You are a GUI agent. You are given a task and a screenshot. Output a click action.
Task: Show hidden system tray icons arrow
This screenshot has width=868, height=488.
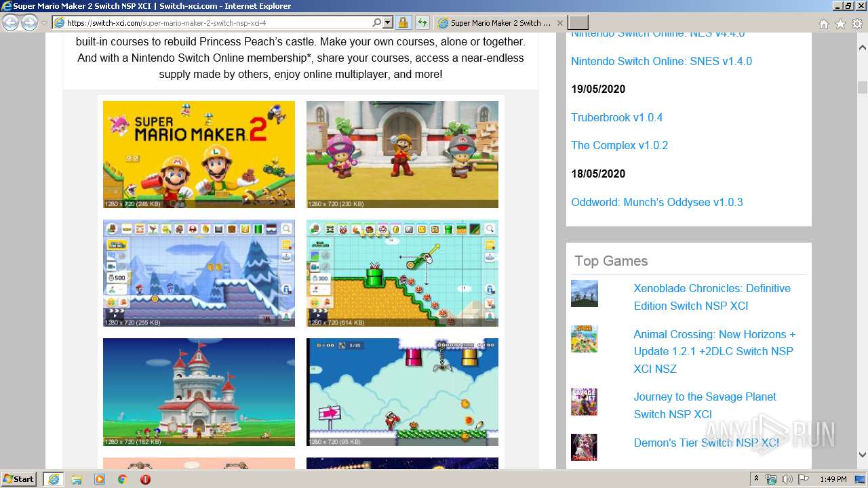point(756,479)
